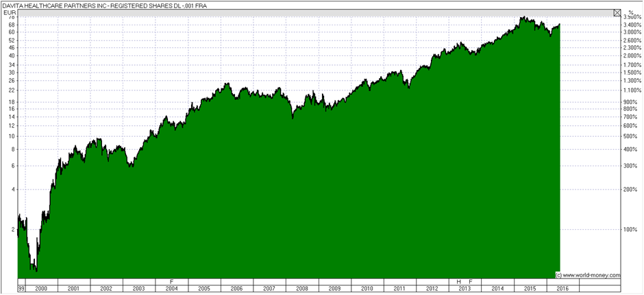Click the 26 value on EUR axis
The width and height of the screenshot is (644, 295).
[12, 80]
